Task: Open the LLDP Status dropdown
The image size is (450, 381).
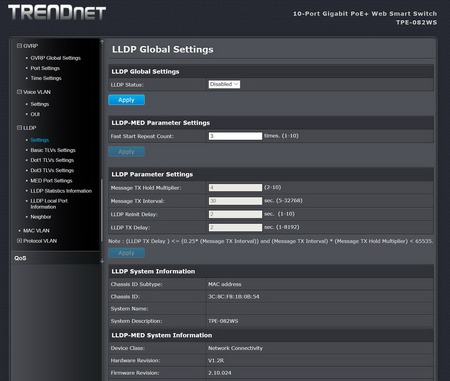Action: (x=224, y=84)
